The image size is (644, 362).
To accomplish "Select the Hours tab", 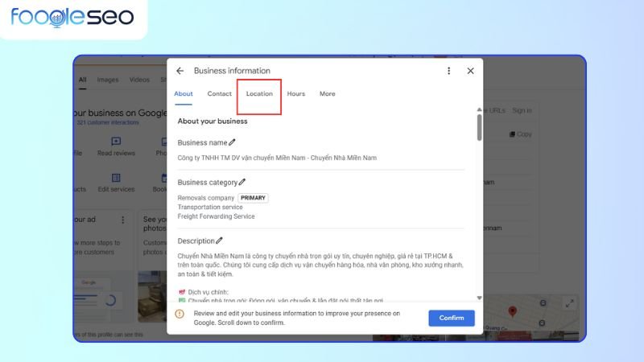I will [296, 94].
